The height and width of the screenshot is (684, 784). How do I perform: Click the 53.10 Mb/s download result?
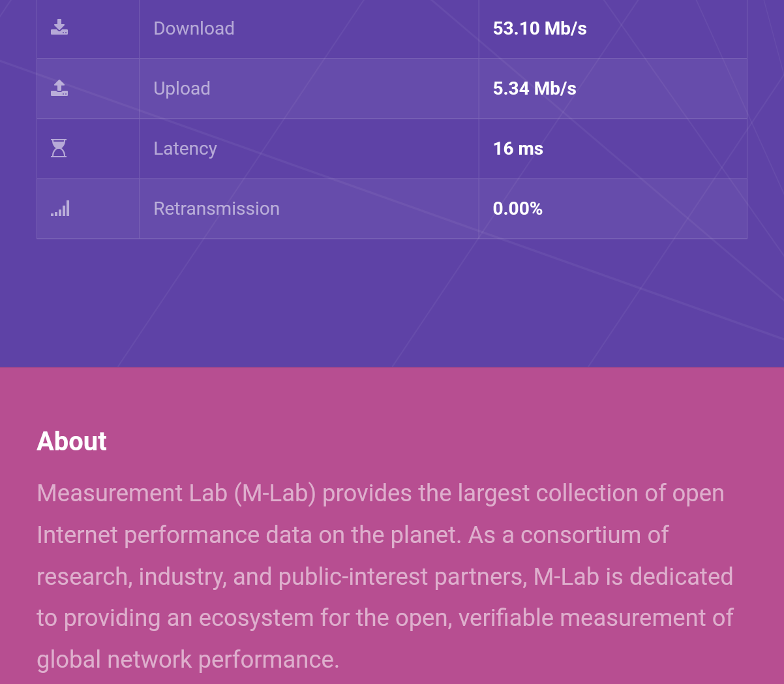tap(539, 29)
